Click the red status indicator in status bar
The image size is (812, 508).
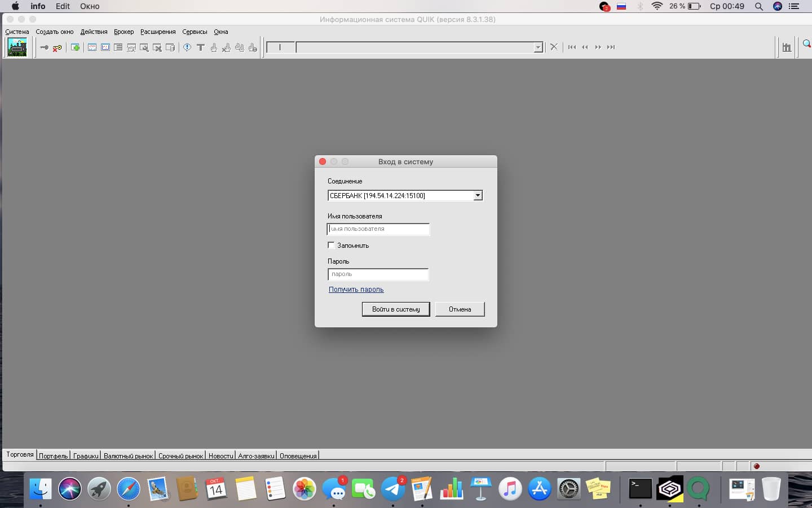757,466
